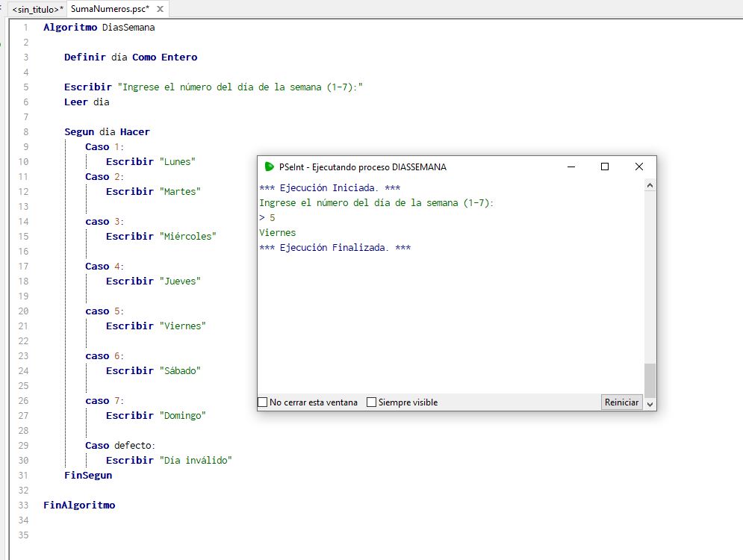Click the console prompt 'Ingrese el número' line

tap(376, 203)
